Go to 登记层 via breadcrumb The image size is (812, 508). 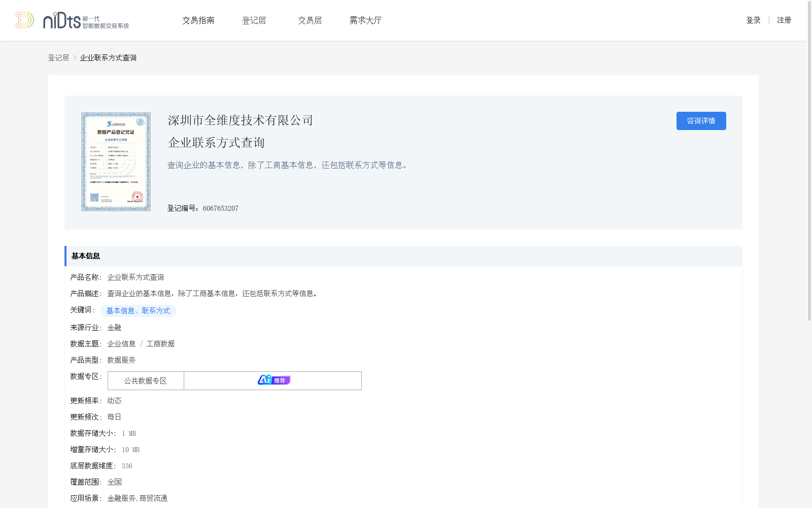(58, 58)
